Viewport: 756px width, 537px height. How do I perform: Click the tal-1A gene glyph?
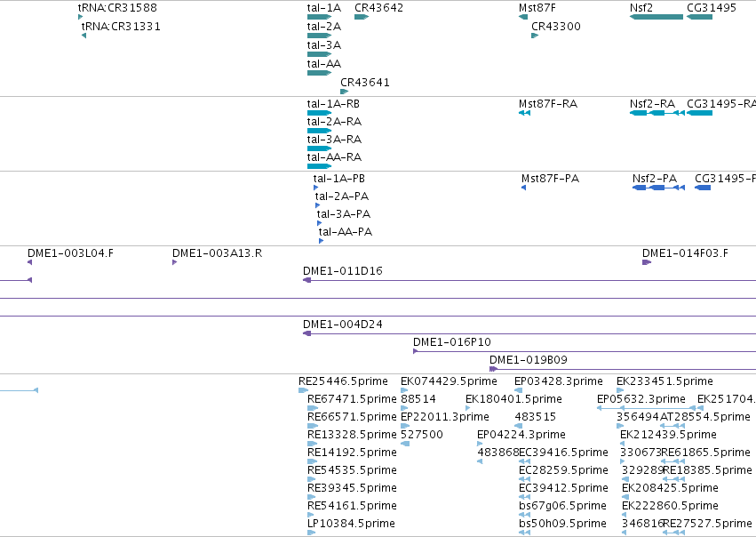319,18
